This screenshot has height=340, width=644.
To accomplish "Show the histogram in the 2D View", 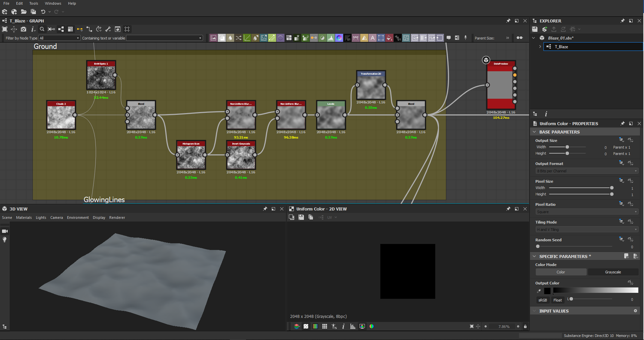I will 353,326.
